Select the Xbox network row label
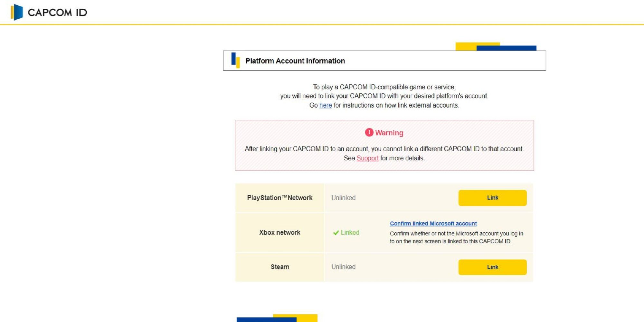644x322 pixels. (280, 232)
